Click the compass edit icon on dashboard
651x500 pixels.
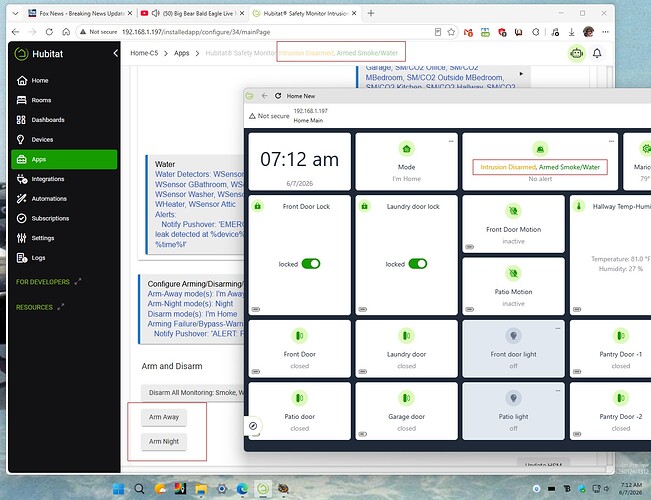(253, 426)
